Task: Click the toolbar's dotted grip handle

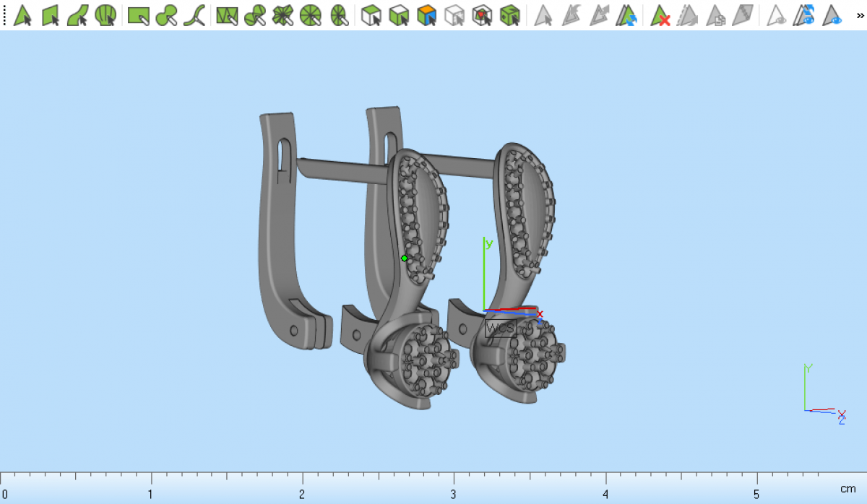Action: tap(4, 15)
